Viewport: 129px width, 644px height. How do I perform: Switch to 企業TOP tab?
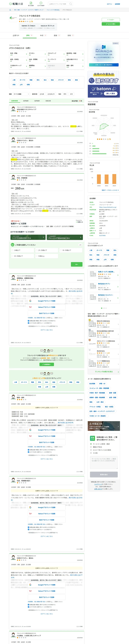(x=16, y=36)
